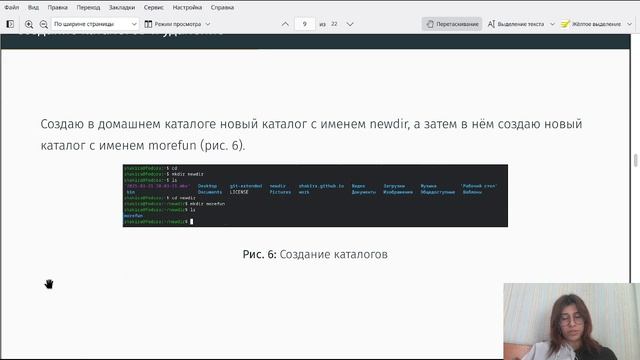
Task: Open the Файл menu
Action: click(11, 7)
